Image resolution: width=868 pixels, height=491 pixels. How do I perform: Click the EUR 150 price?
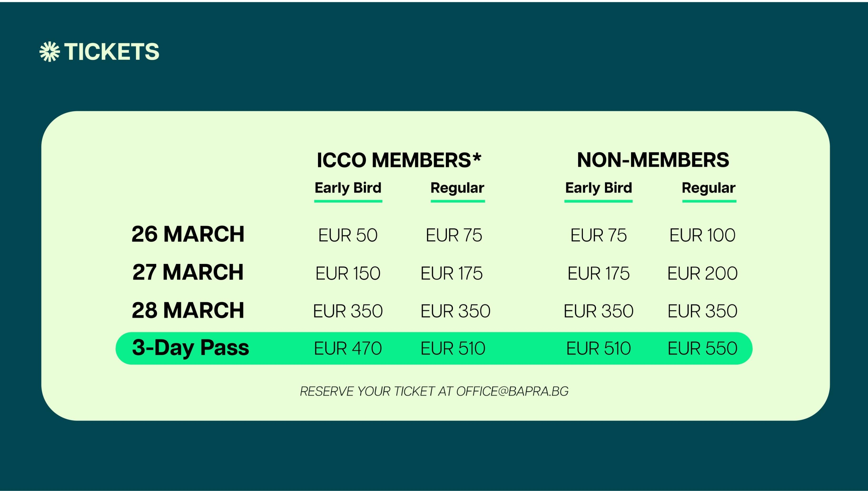348,273
